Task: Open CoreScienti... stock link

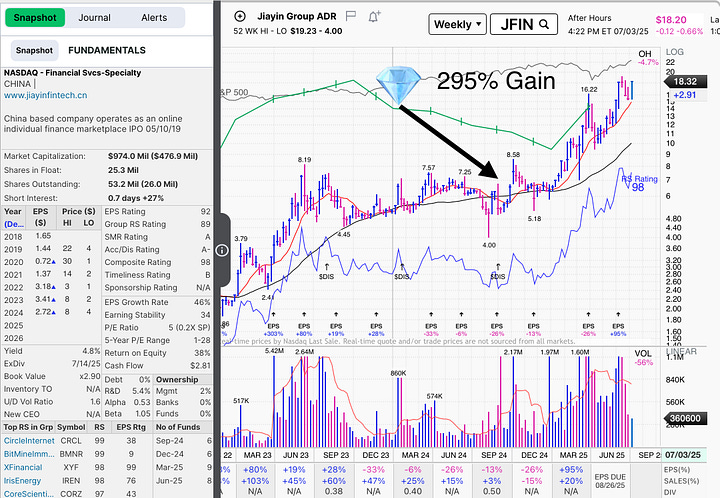Action: coord(28,493)
